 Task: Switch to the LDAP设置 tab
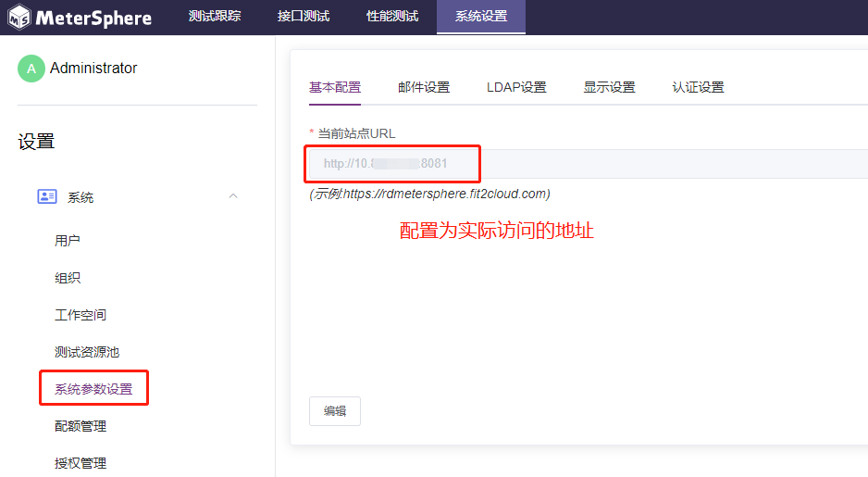[x=516, y=88]
